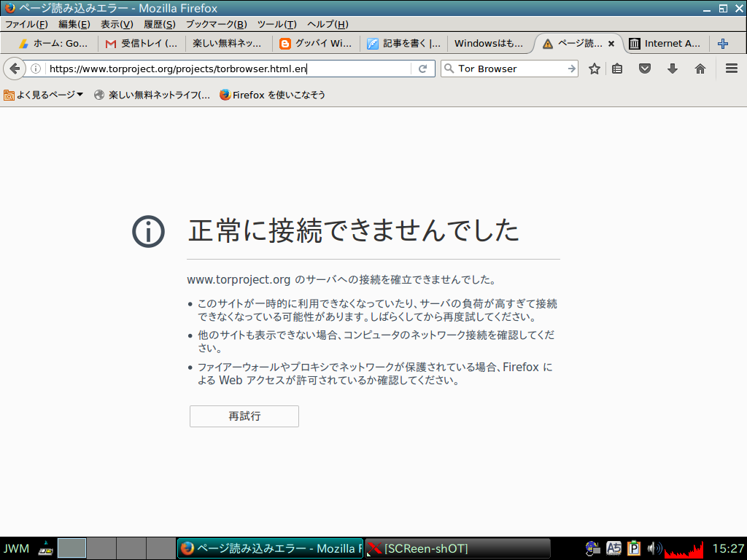
Task: Click the www.torproject.org connection error text
Action: pyautogui.click(x=341, y=279)
